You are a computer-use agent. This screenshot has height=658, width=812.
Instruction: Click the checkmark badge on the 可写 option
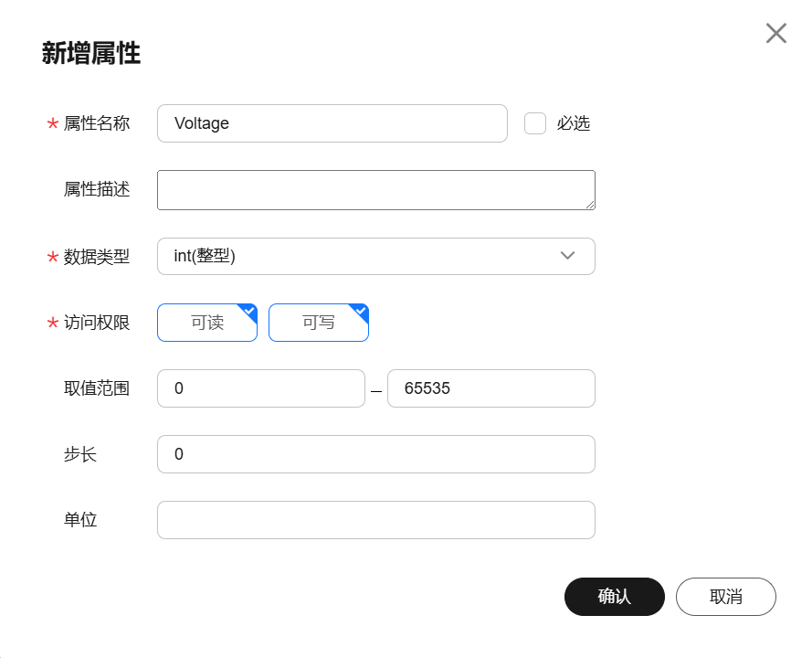tap(362, 311)
